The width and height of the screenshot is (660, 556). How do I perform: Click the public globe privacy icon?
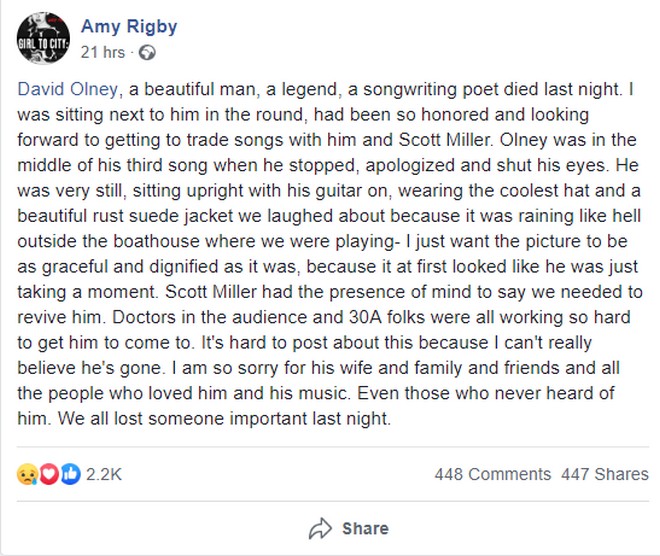pos(146,51)
